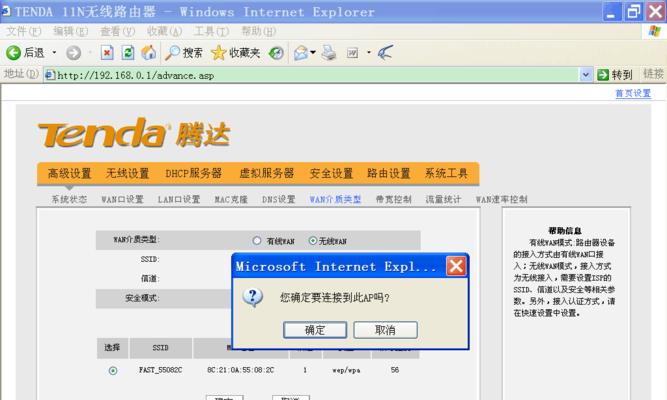Click the Home page icon
This screenshot has width=667, height=400.
coord(148,53)
